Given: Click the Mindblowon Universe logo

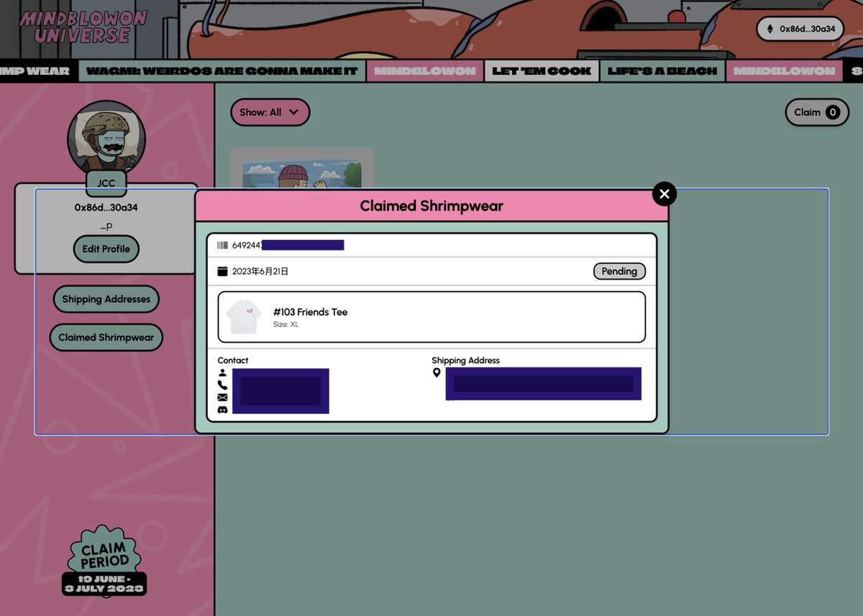Looking at the screenshot, I should (83, 27).
